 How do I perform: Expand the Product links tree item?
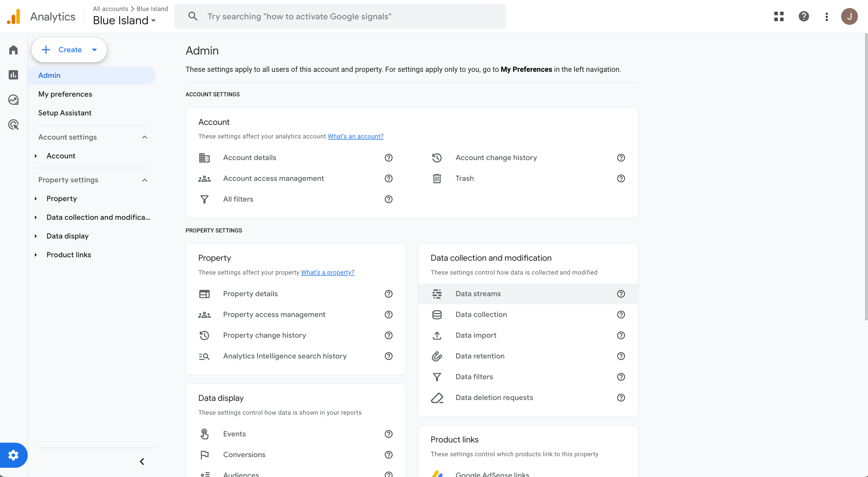tap(36, 255)
